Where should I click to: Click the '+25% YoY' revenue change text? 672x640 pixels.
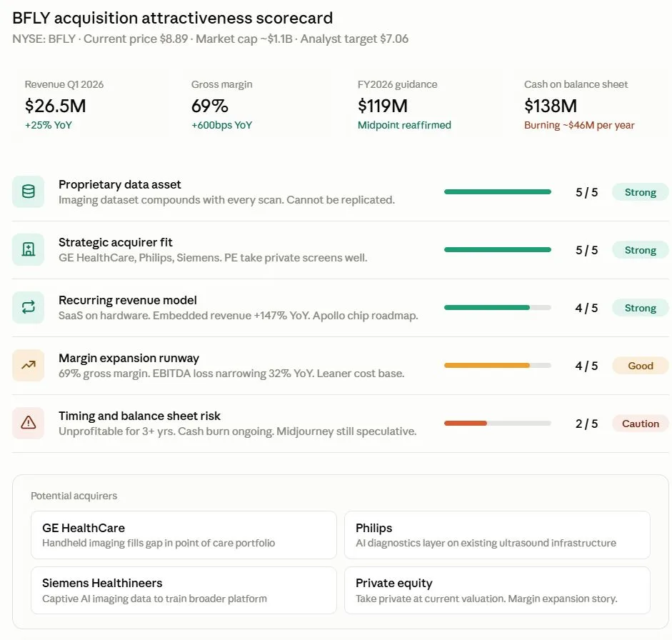[49, 125]
